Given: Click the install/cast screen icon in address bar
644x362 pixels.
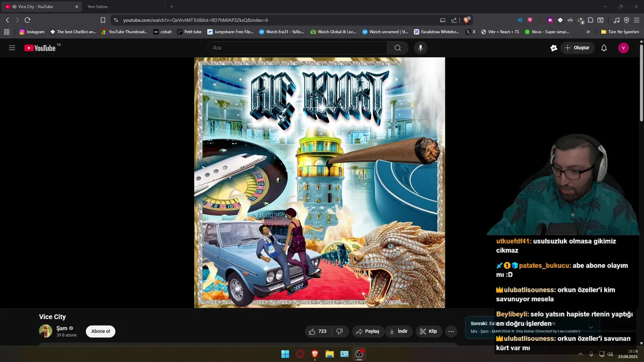Looking at the screenshot, I should [x=443, y=20].
